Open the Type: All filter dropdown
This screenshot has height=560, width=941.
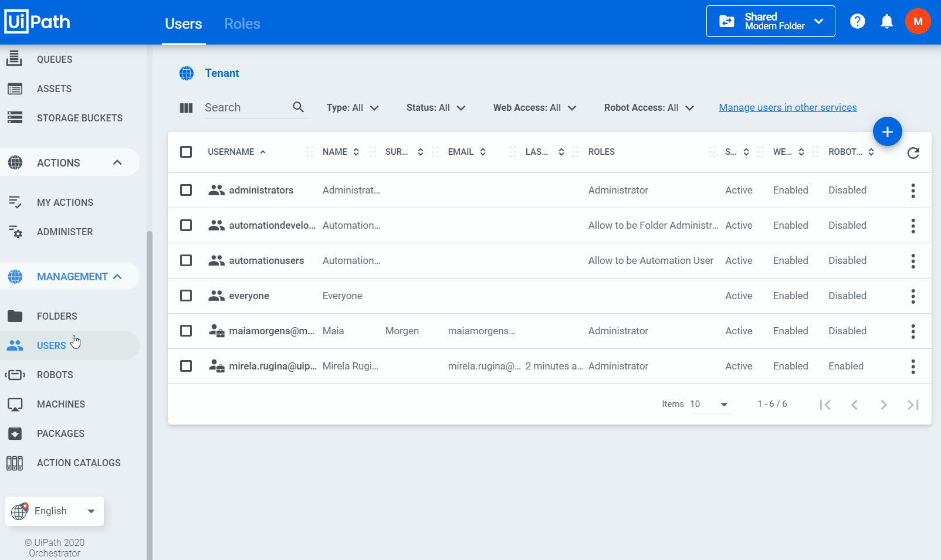point(353,108)
